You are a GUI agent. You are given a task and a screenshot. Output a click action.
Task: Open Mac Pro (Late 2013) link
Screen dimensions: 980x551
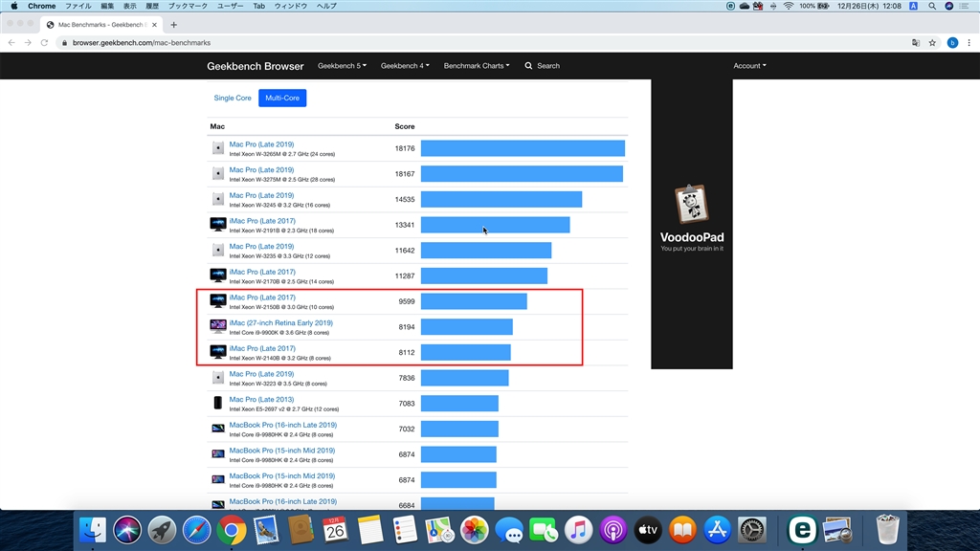[x=261, y=399]
